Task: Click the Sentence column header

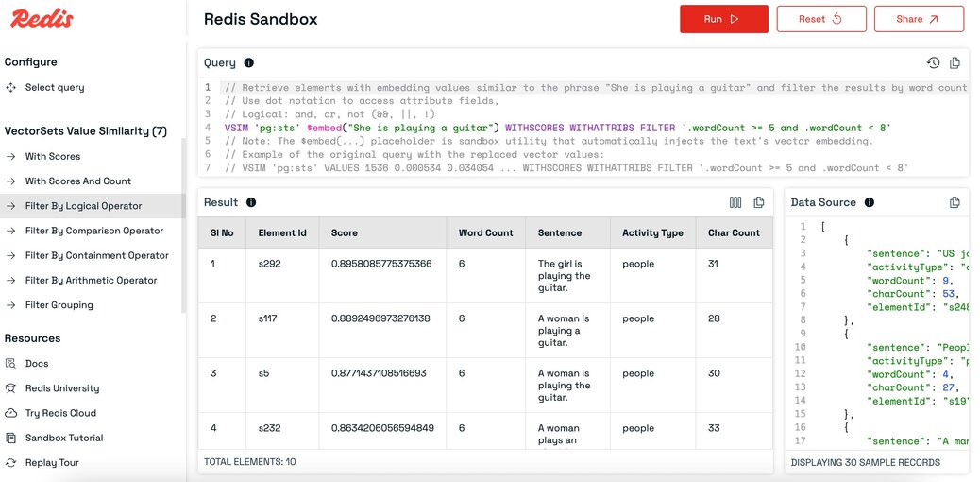Action: tap(567, 232)
